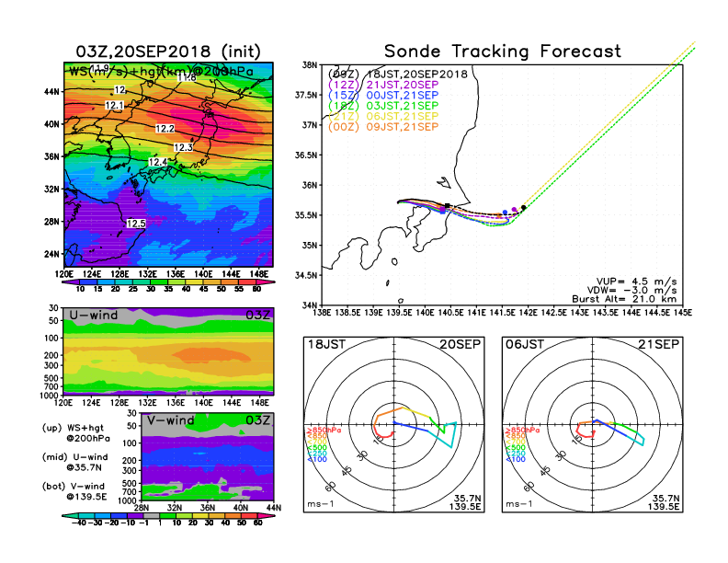This screenshot has width=728, height=563.
Task: Click the yellow swatch between 40 and 45 on wind-speed colorbar
Action: pos(195,282)
